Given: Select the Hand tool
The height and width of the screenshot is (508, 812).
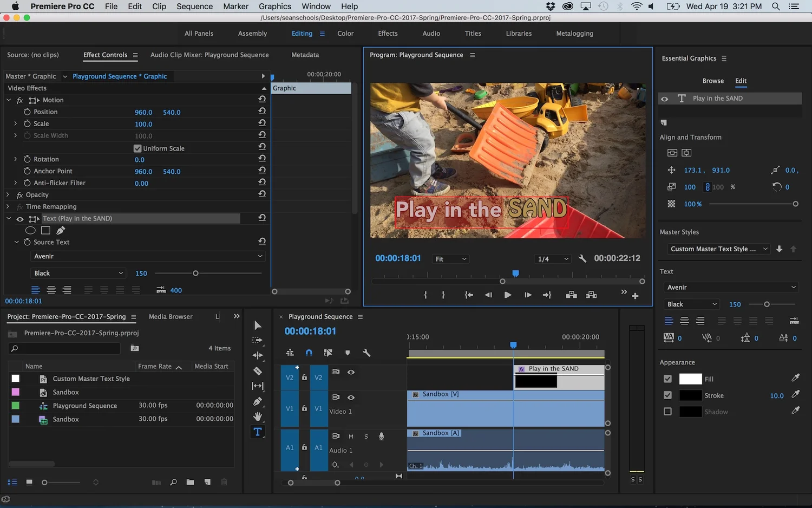Looking at the screenshot, I should (x=258, y=416).
